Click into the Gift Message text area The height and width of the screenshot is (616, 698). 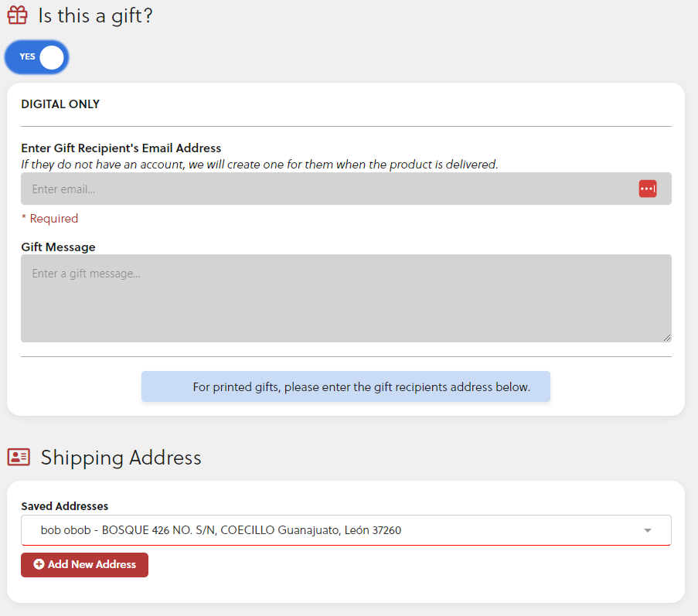(346, 298)
